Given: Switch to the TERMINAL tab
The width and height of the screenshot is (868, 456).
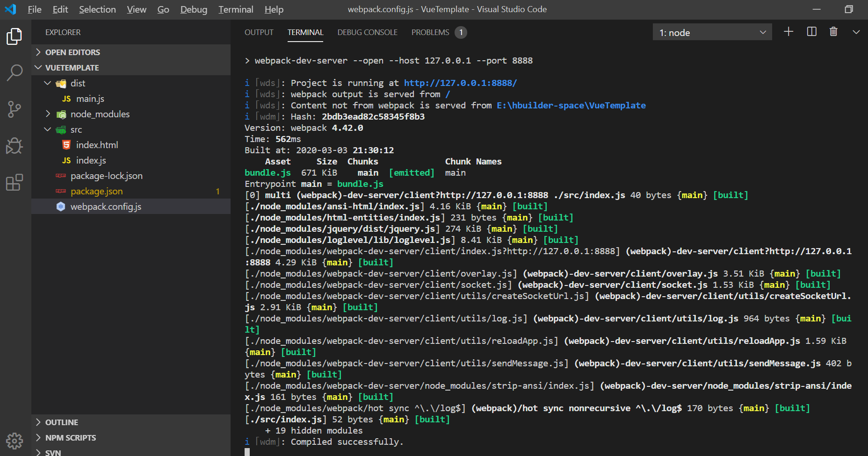Looking at the screenshot, I should coord(305,32).
